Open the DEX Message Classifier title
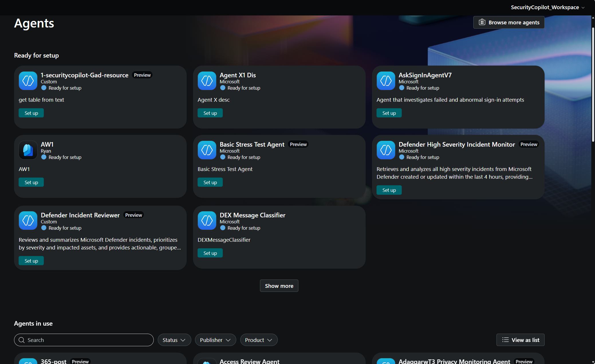This screenshot has height=364, width=595. tap(253, 215)
